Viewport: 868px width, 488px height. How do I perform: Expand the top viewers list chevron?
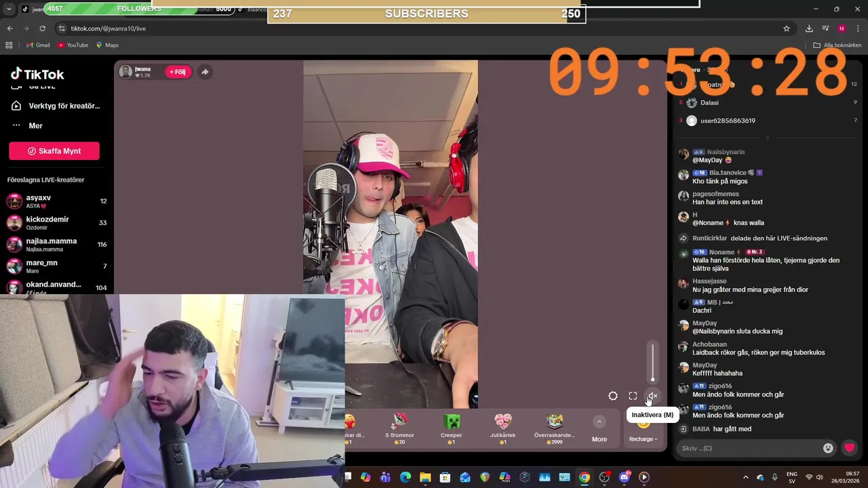pos(768,138)
